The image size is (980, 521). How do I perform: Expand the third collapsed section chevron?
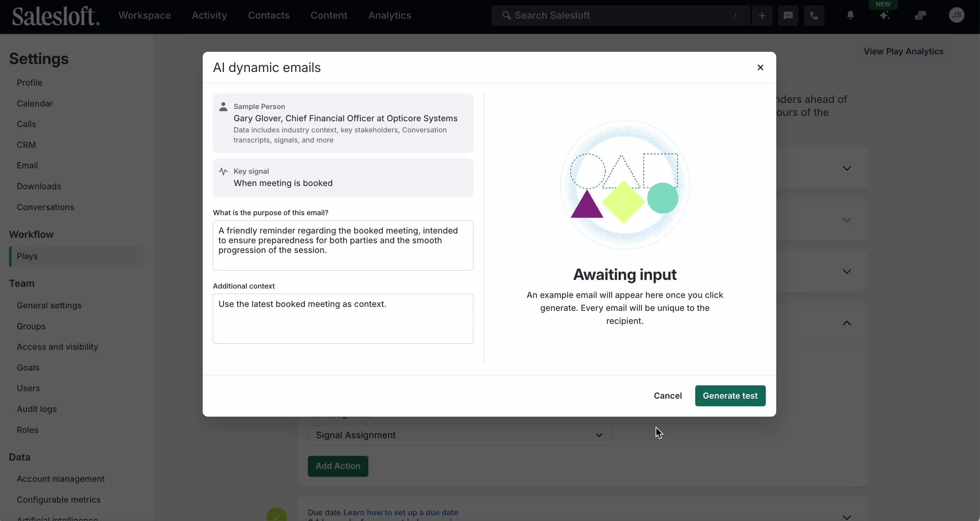(846, 272)
